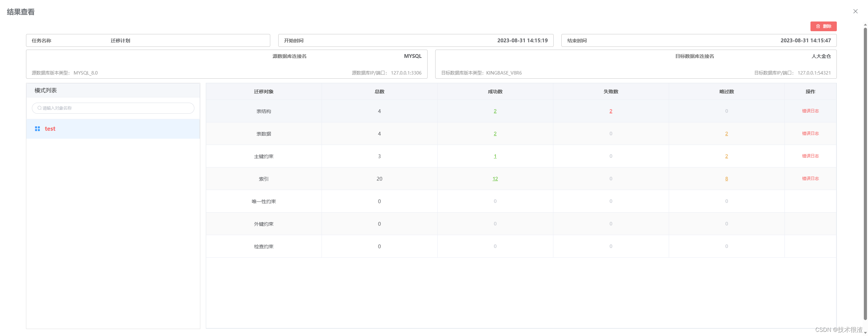Click the 迁移对象 column header
868x336 pixels.
pos(264,92)
